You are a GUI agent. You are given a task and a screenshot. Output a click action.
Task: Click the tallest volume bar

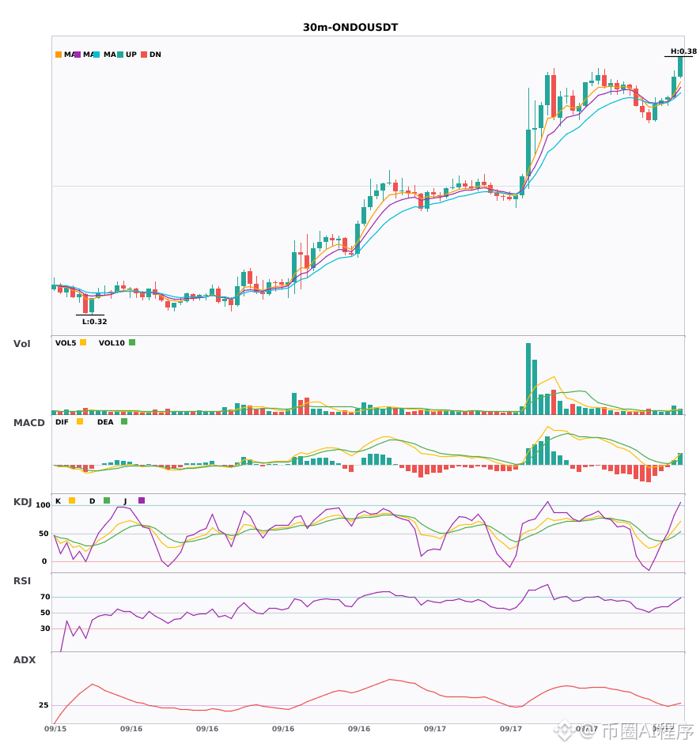click(528, 379)
